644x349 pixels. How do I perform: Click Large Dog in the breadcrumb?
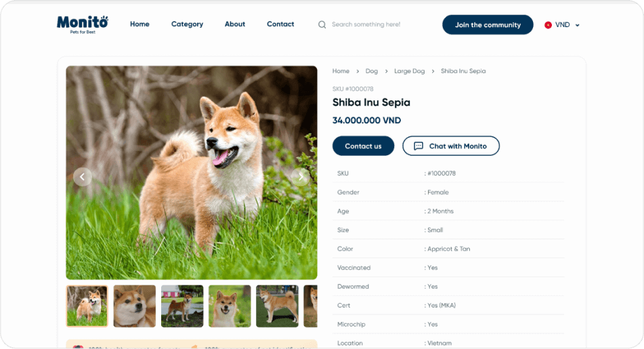(410, 71)
